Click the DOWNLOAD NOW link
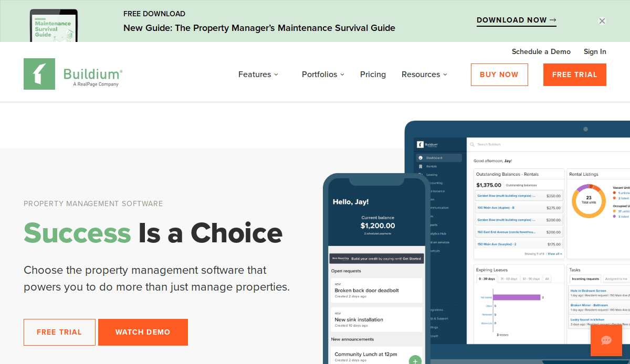The height and width of the screenshot is (364, 630). click(x=517, y=20)
